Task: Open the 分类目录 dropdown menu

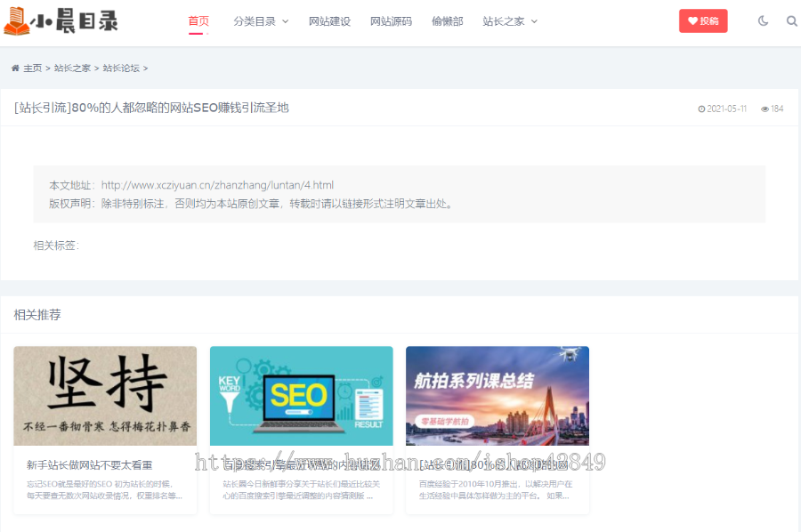Action: [x=261, y=21]
